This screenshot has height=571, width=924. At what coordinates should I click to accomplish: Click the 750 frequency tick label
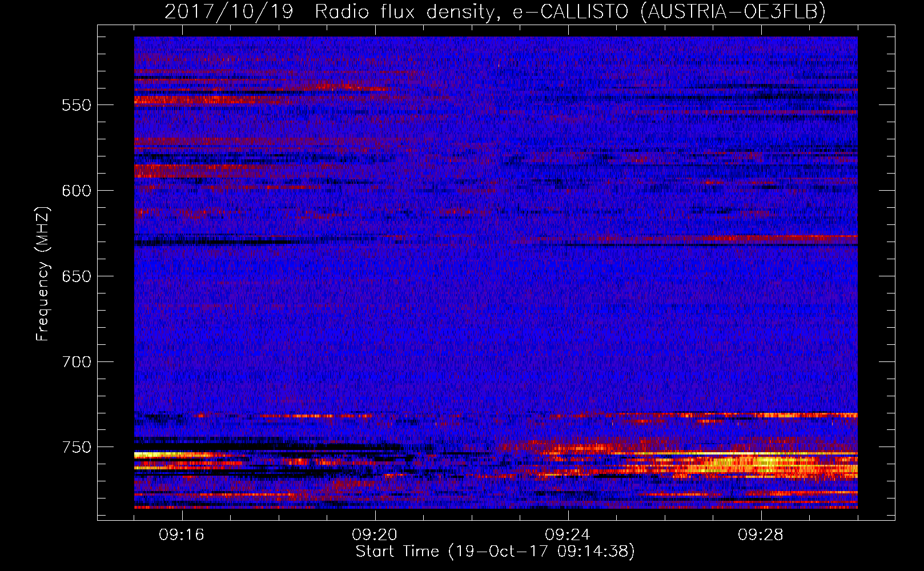(77, 447)
